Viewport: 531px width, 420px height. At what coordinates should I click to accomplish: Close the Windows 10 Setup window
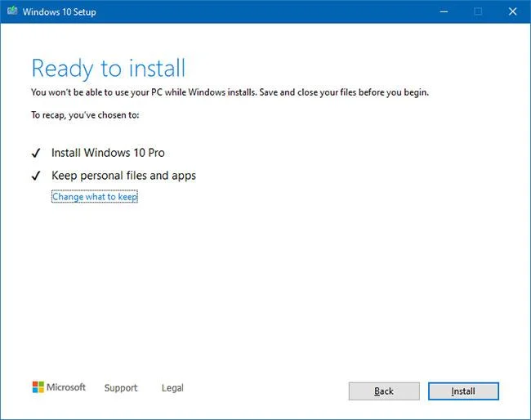pos(513,11)
